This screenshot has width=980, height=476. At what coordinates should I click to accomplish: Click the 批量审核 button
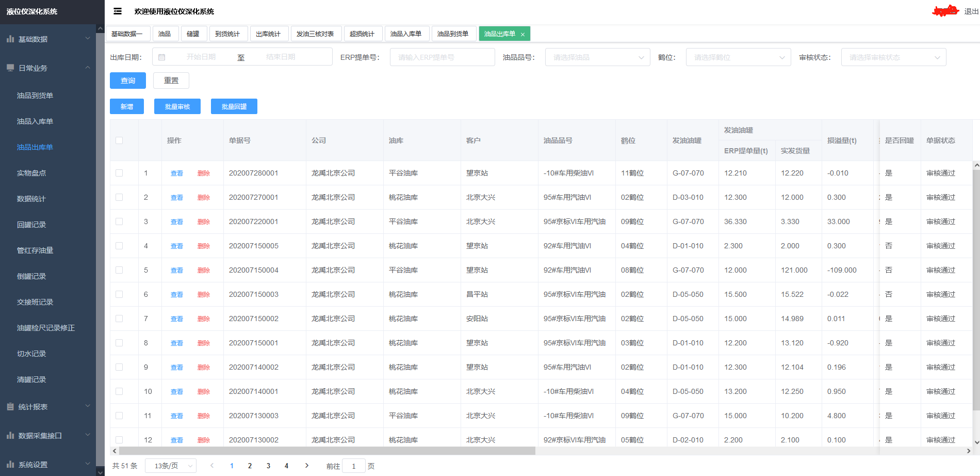[x=177, y=106]
